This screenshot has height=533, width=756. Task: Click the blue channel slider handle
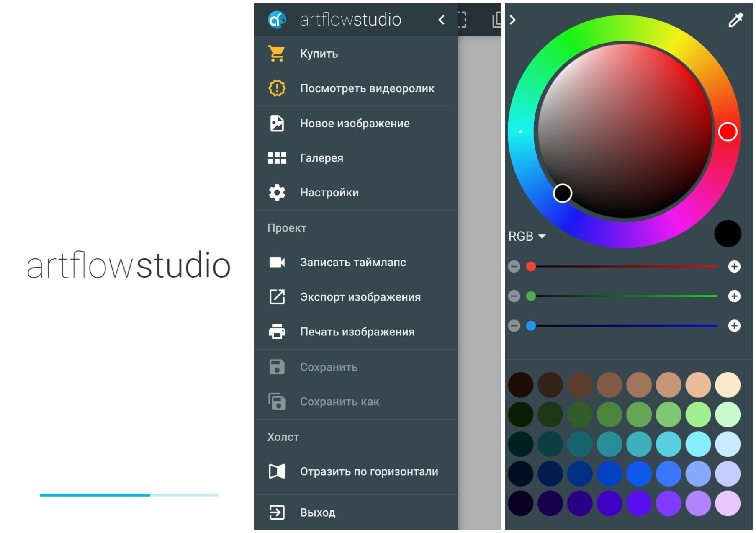[531, 326]
